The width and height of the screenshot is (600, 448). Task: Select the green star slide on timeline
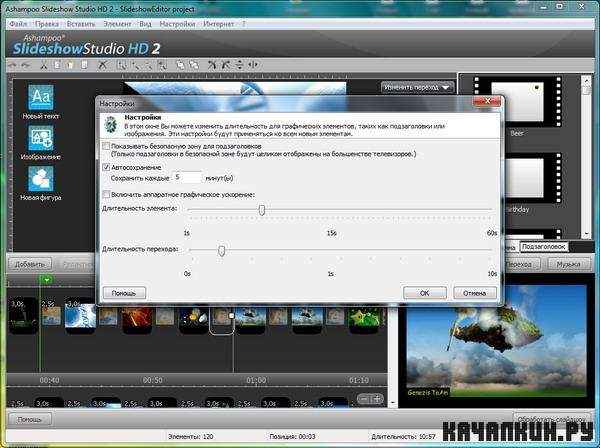364,319
